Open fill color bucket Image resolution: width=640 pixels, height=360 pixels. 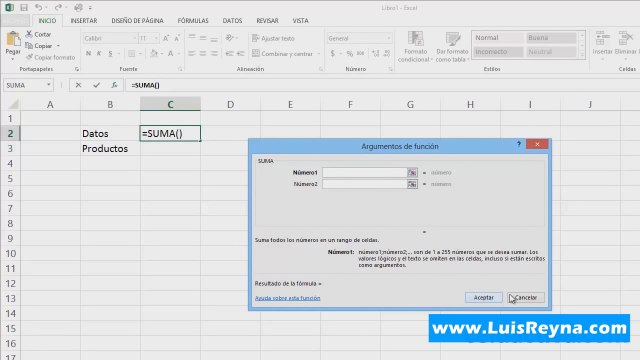point(154,53)
